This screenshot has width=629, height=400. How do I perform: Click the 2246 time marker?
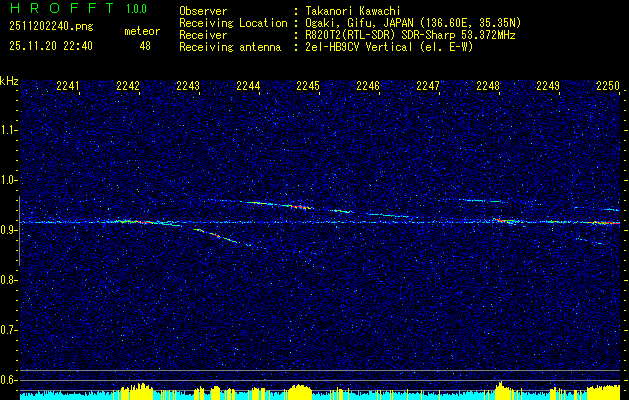coord(368,86)
